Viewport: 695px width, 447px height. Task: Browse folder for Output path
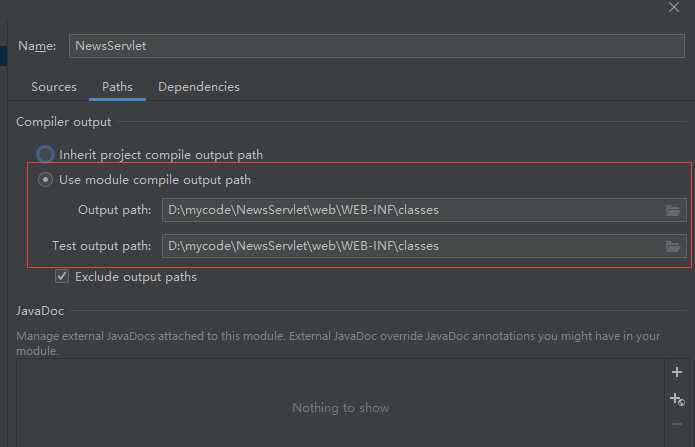point(672,210)
